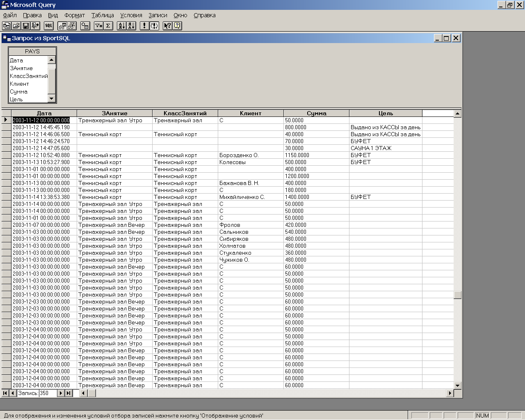Screen dimensions: 525x420
Task: Sort ascending with the A-to-Я icon
Action: [x=122, y=26]
